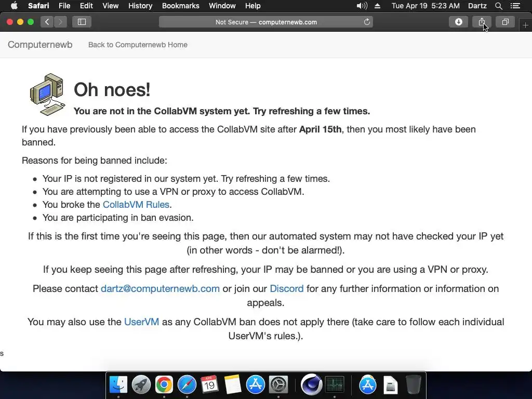The width and height of the screenshot is (532, 399).
Task: Open the UserVM link
Action: (141, 322)
